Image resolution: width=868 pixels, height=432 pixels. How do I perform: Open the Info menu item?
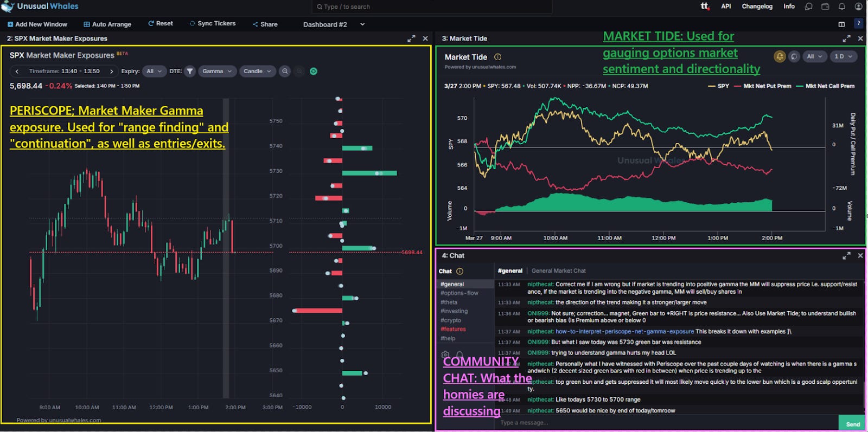click(789, 7)
